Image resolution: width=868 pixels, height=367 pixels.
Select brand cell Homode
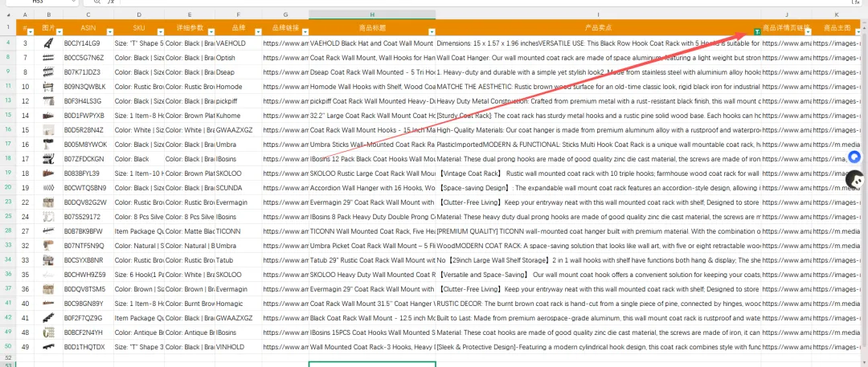click(239, 87)
